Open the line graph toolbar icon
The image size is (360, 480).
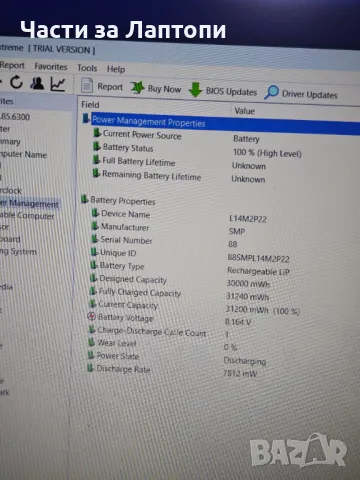point(58,84)
